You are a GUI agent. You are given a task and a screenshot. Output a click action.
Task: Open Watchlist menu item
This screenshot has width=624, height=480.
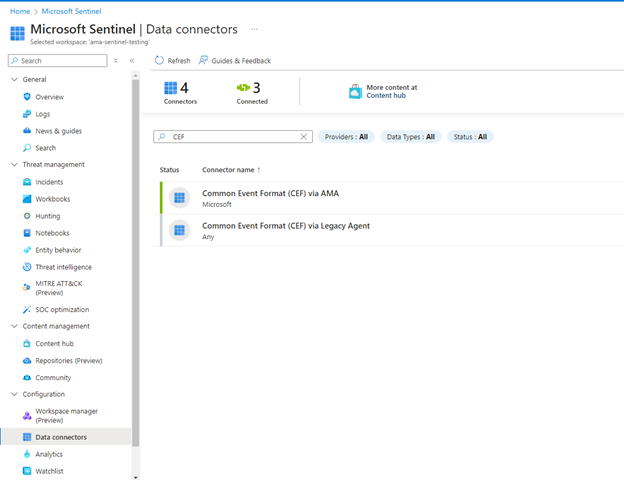49,471
